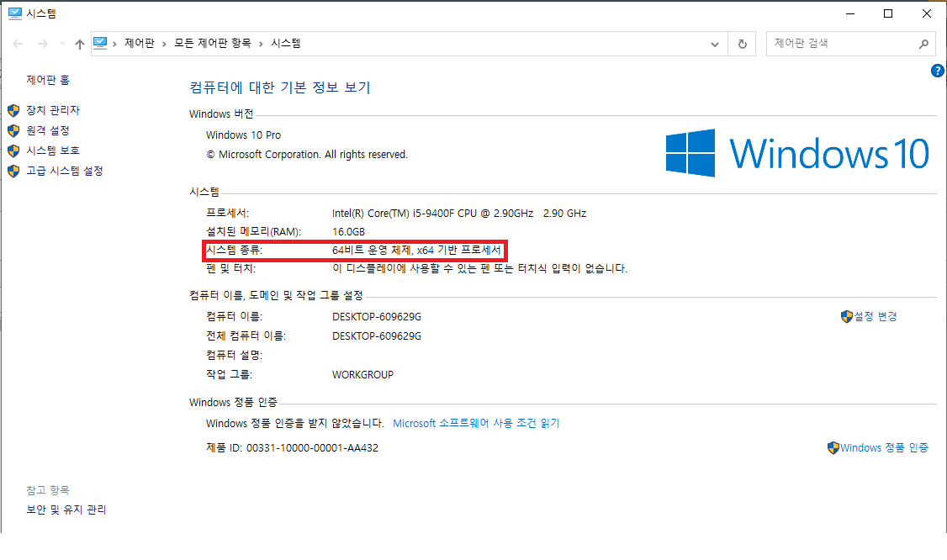Click shield icon next to 설정 변경
This screenshot has width=947, height=560.
pos(847,316)
